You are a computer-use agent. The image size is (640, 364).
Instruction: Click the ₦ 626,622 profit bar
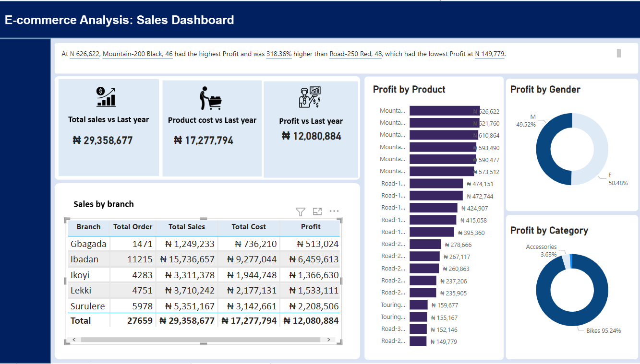(x=445, y=111)
